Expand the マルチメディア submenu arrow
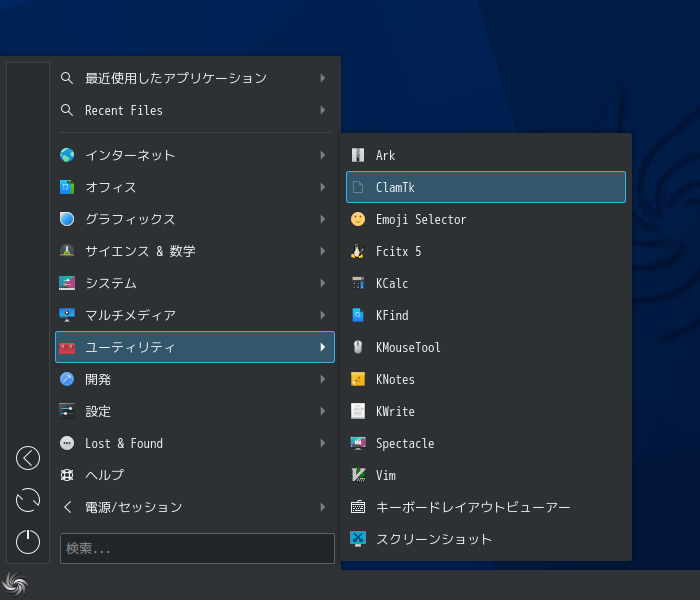 pos(323,315)
